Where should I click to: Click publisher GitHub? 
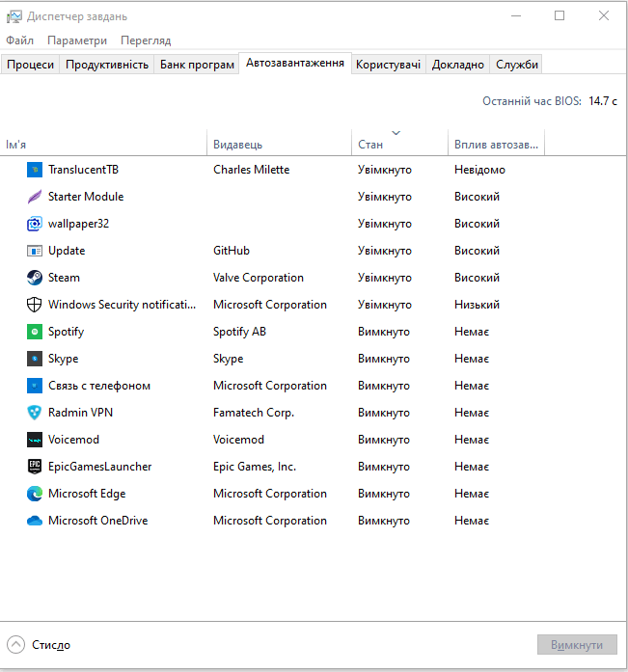[232, 251]
